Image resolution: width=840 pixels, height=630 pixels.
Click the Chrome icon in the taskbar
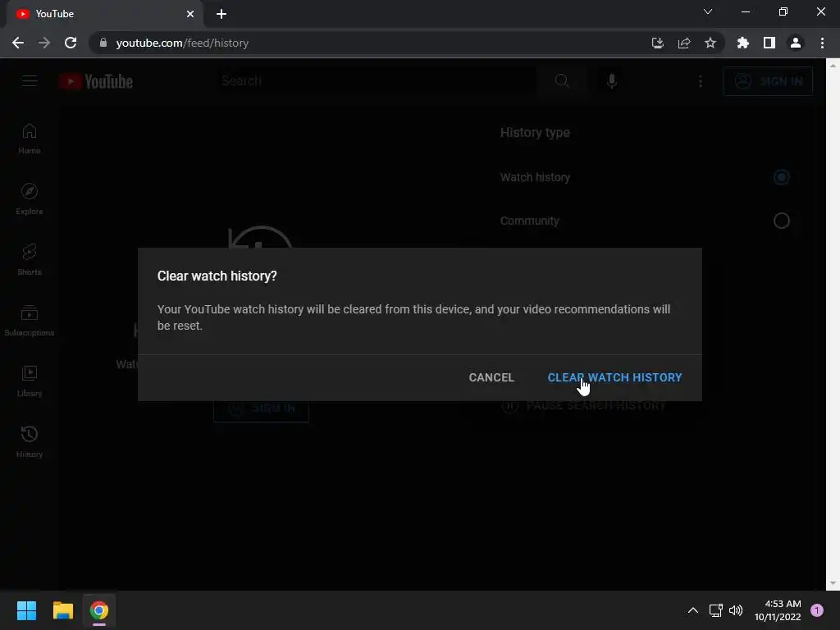pyautogui.click(x=99, y=610)
